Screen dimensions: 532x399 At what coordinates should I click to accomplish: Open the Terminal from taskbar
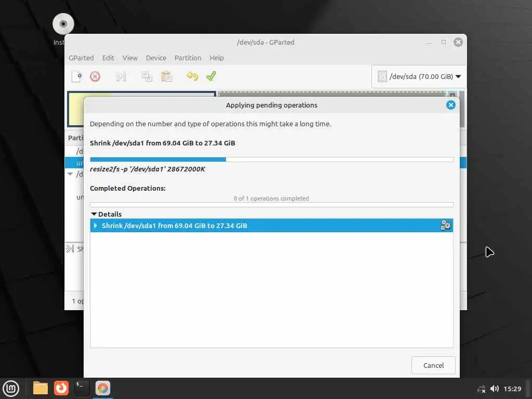[x=82, y=388]
